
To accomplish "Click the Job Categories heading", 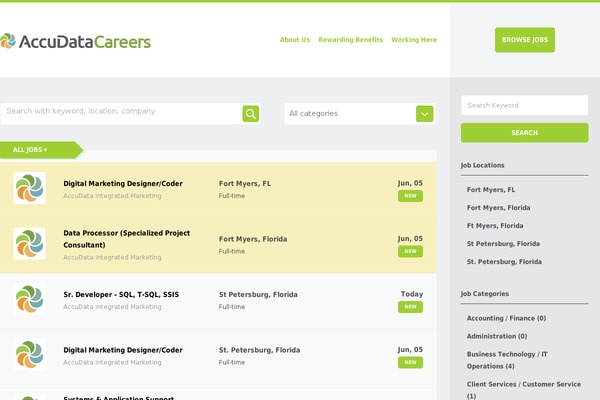I will (484, 294).
